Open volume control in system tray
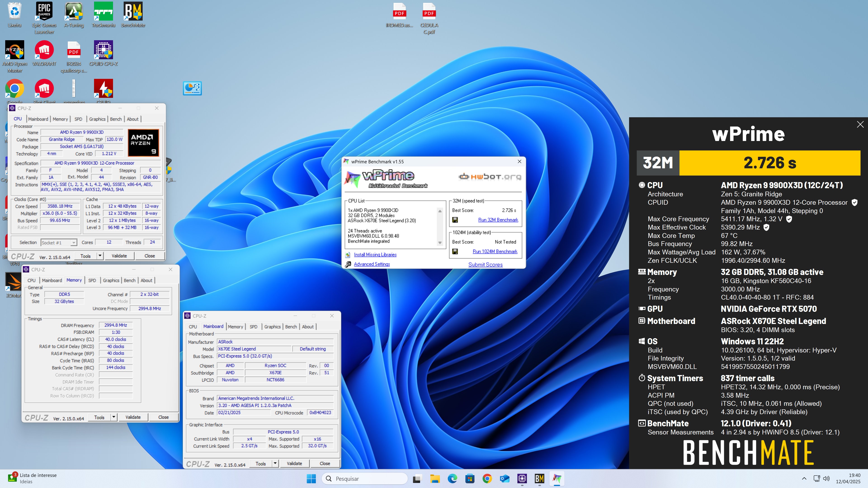 point(826,478)
